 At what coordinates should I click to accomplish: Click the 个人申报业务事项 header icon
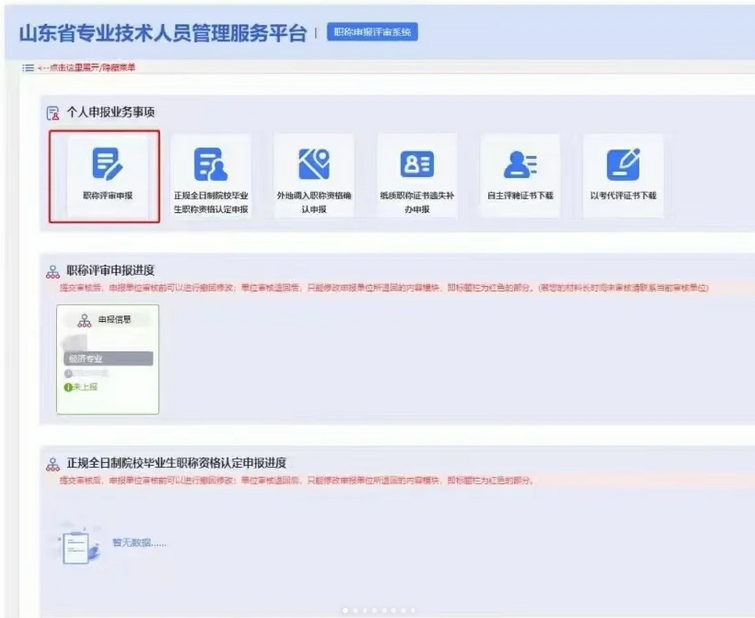(x=52, y=113)
